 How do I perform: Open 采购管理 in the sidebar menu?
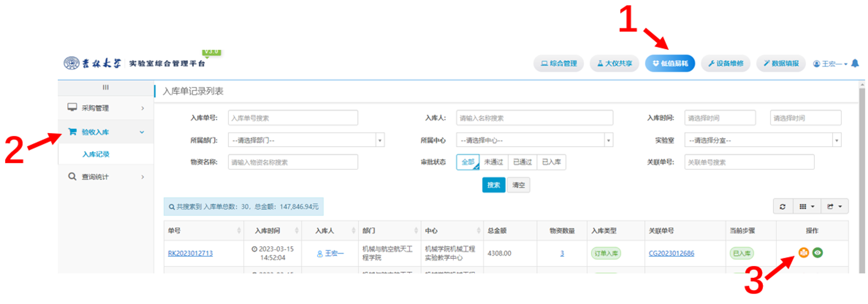105,108
